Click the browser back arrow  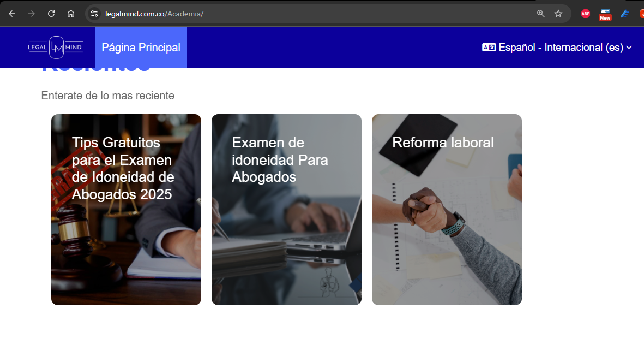tap(12, 14)
